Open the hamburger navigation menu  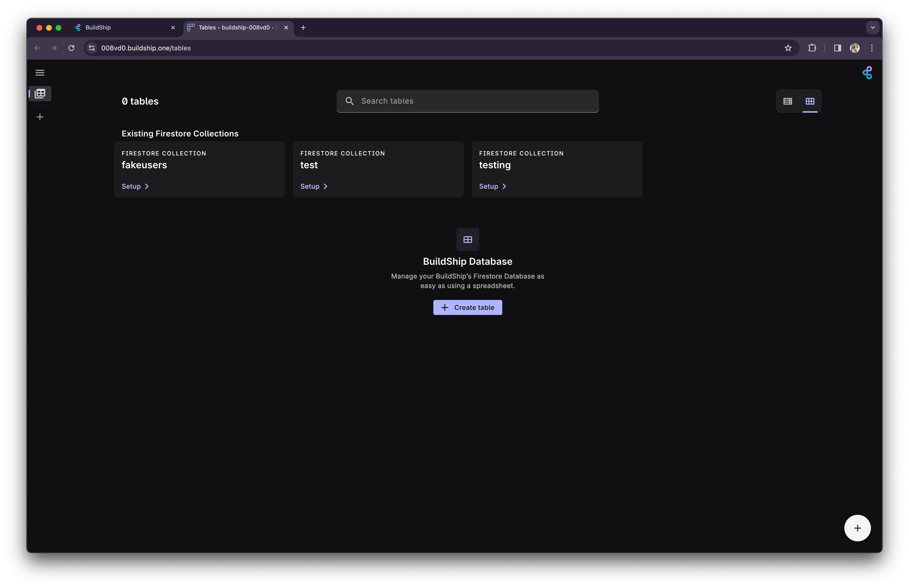tap(40, 72)
